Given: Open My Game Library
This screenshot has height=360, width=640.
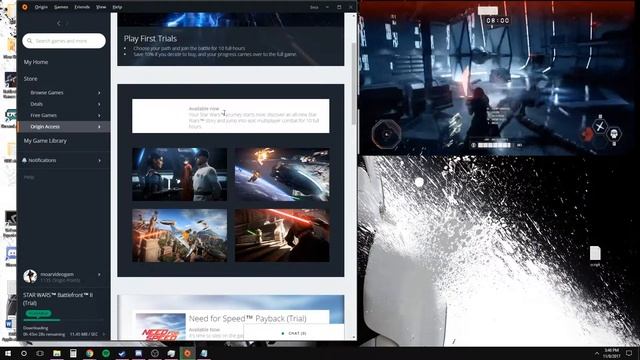Looking at the screenshot, I should (45, 141).
